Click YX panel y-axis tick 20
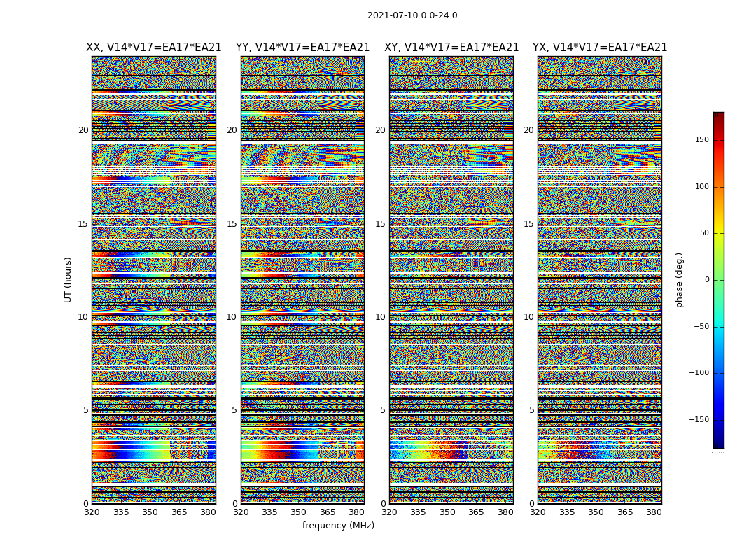The width and height of the screenshot is (735, 560). click(528, 130)
